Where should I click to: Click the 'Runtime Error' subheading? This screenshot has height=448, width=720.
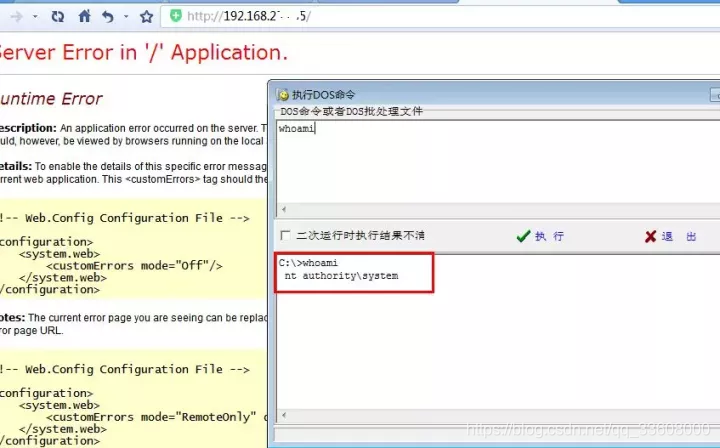click(x=51, y=99)
